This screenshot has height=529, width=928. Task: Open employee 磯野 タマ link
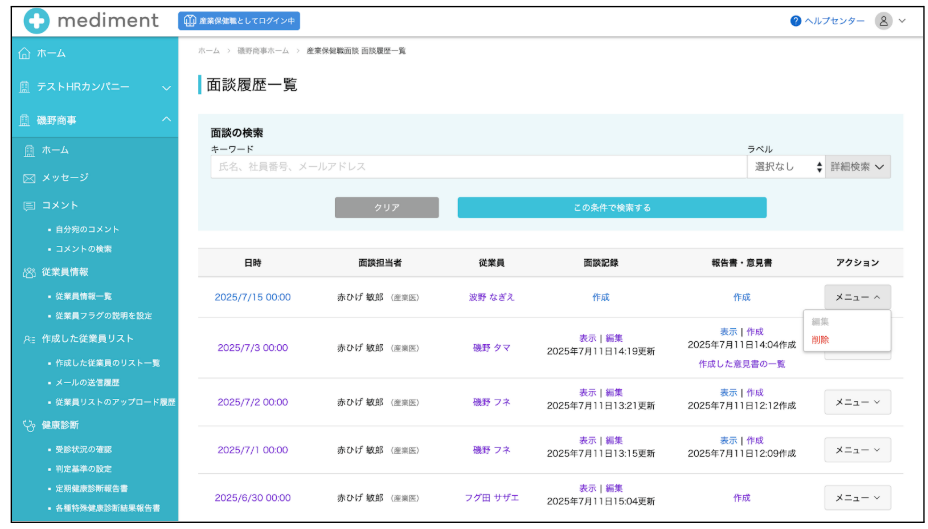[x=491, y=348]
